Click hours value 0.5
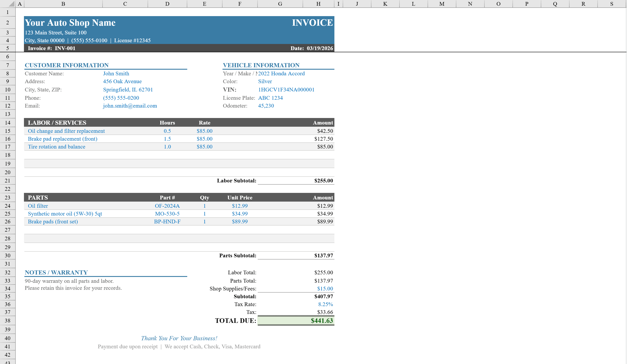This screenshot has height=364, width=627. (x=167, y=131)
